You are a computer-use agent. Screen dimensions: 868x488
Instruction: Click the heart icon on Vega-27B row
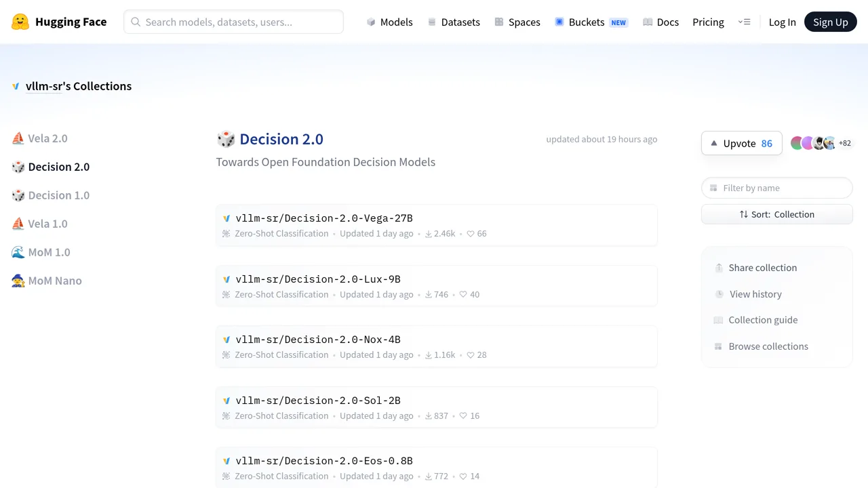click(471, 234)
